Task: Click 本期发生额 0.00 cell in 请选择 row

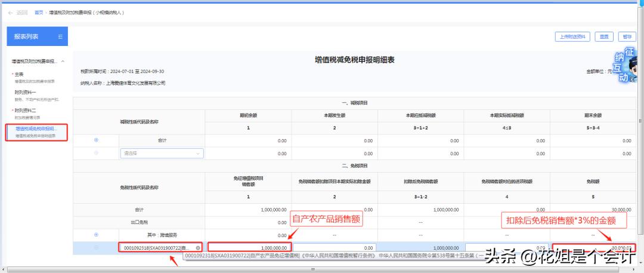Action: 335,153
